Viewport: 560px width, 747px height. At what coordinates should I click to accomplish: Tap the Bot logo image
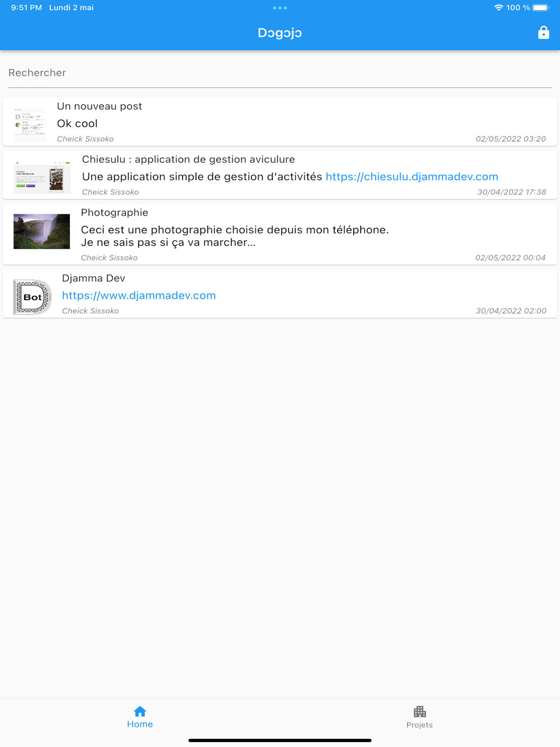32,297
